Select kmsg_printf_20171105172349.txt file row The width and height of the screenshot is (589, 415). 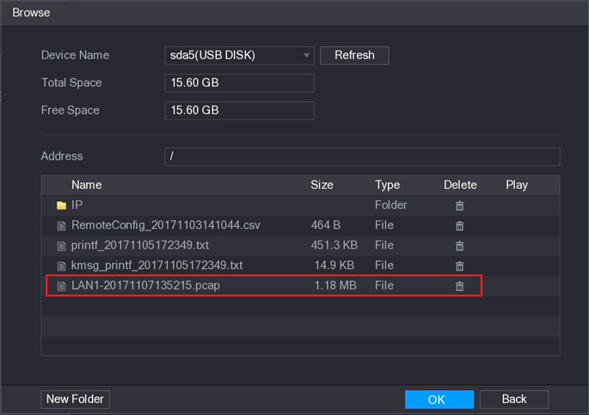click(300, 266)
